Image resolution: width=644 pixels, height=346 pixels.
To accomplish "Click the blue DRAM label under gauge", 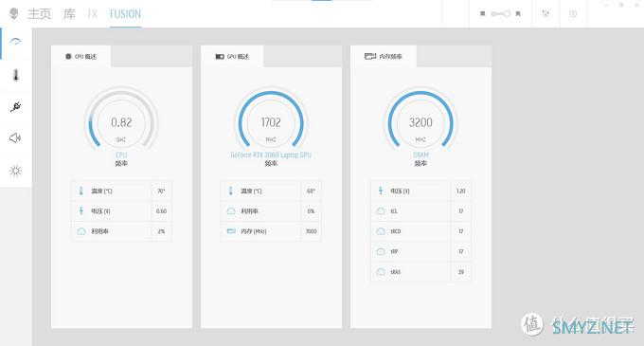I will [x=420, y=155].
